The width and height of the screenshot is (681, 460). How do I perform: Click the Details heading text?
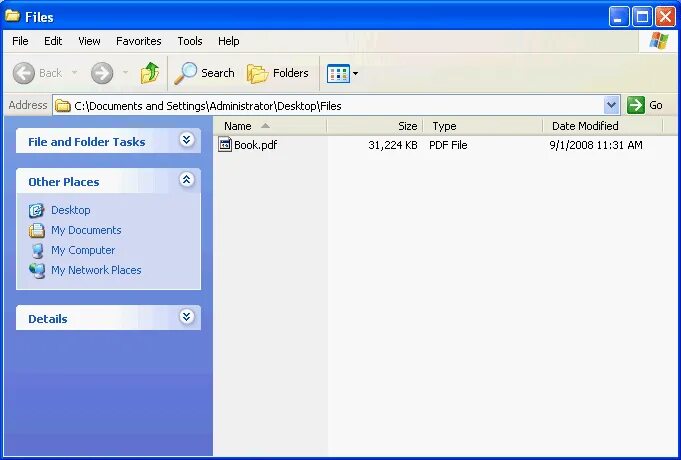click(48, 319)
